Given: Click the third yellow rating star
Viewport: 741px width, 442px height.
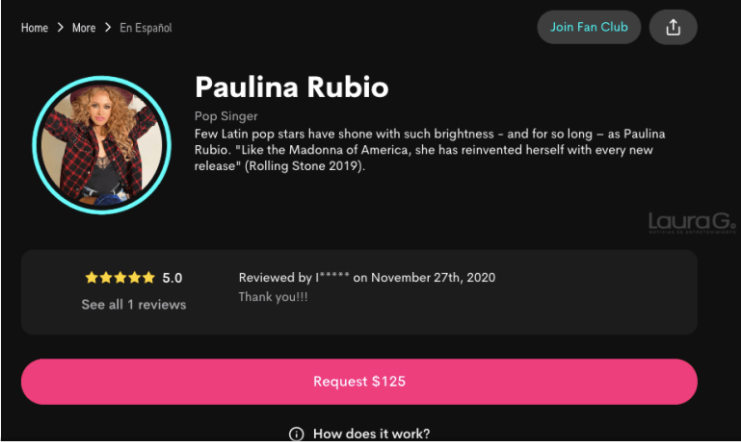Looking at the screenshot, I should click(120, 277).
